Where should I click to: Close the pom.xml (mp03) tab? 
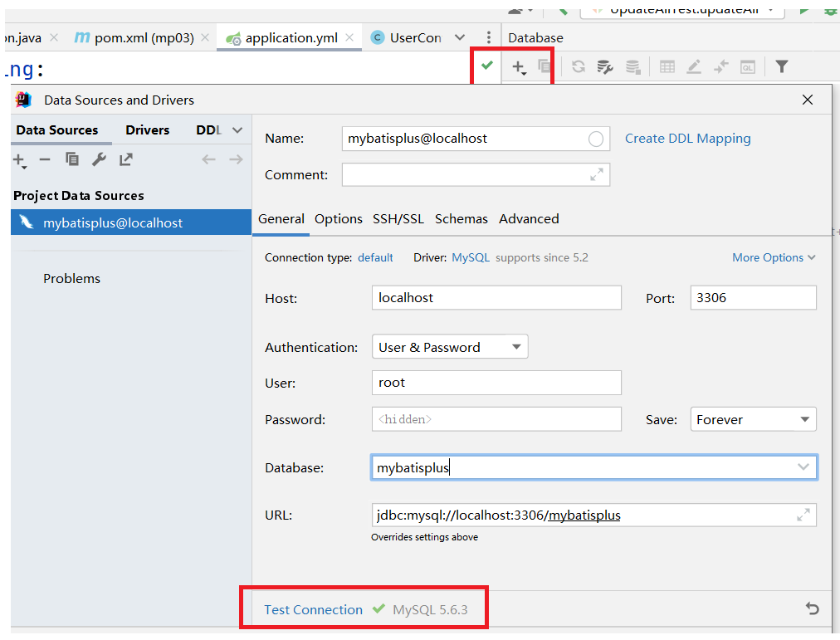pos(205,37)
